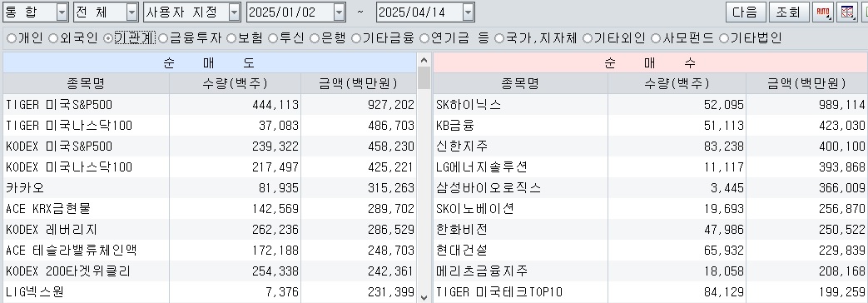Select the 삼성바이오로직스 row

[x=651, y=188]
